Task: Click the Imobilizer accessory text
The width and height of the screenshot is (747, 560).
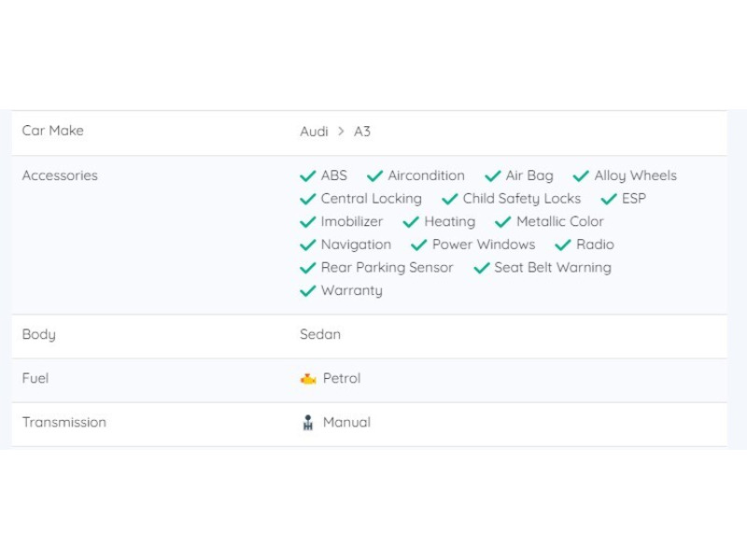Action: pos(352,221)
